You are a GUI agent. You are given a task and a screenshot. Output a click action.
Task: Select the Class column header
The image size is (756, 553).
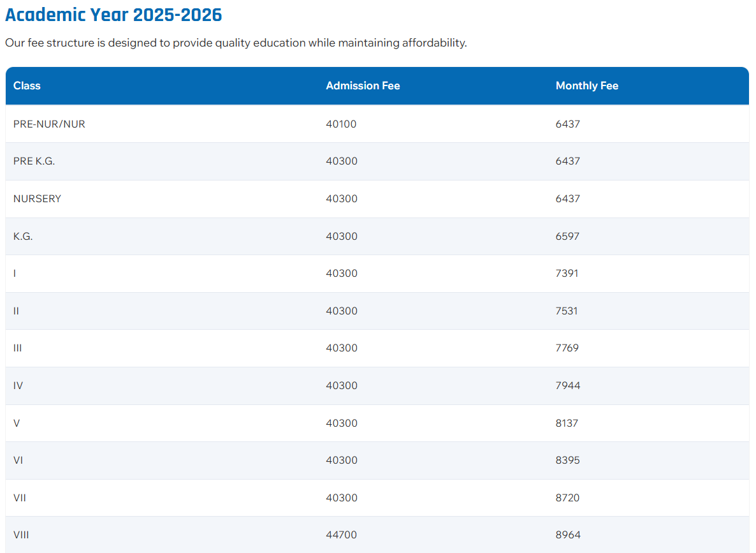coord(27,85)
